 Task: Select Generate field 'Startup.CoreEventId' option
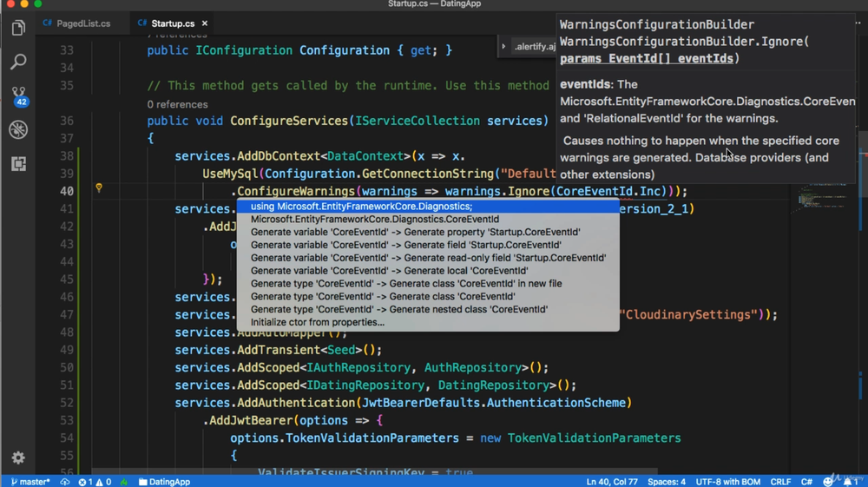pyautogui.click(x=427, y=245)
